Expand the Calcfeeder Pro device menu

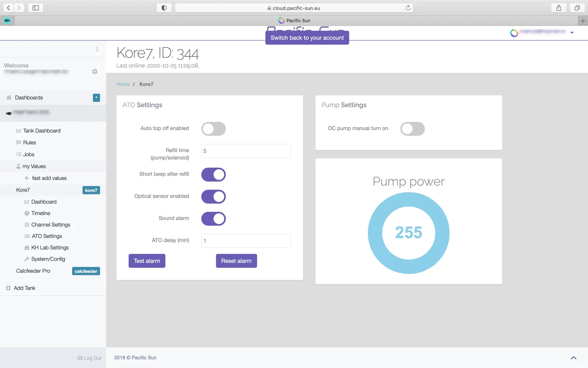coord(53,271)
